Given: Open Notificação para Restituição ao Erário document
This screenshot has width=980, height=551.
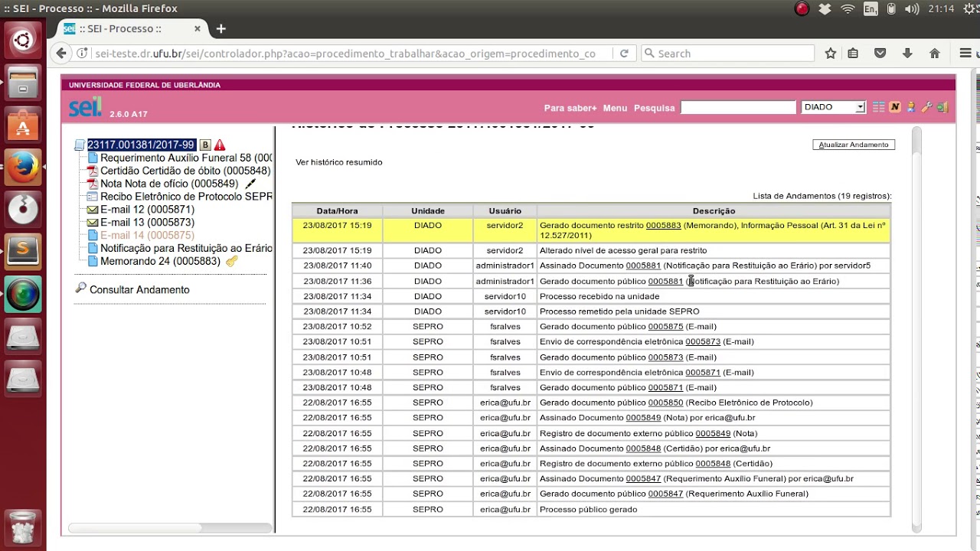Looking at the screenshot, I should tap(186, 249).
